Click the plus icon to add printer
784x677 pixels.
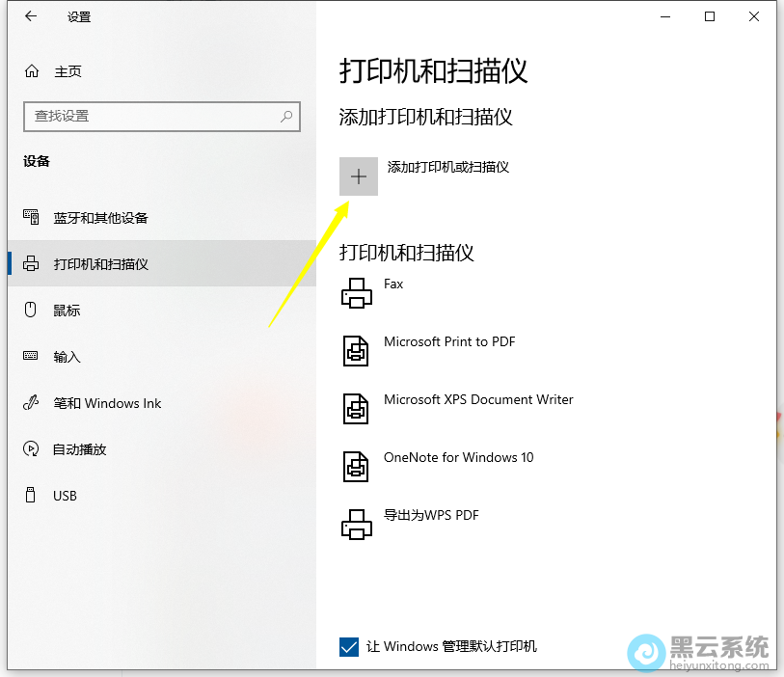(x=358, y=176)
